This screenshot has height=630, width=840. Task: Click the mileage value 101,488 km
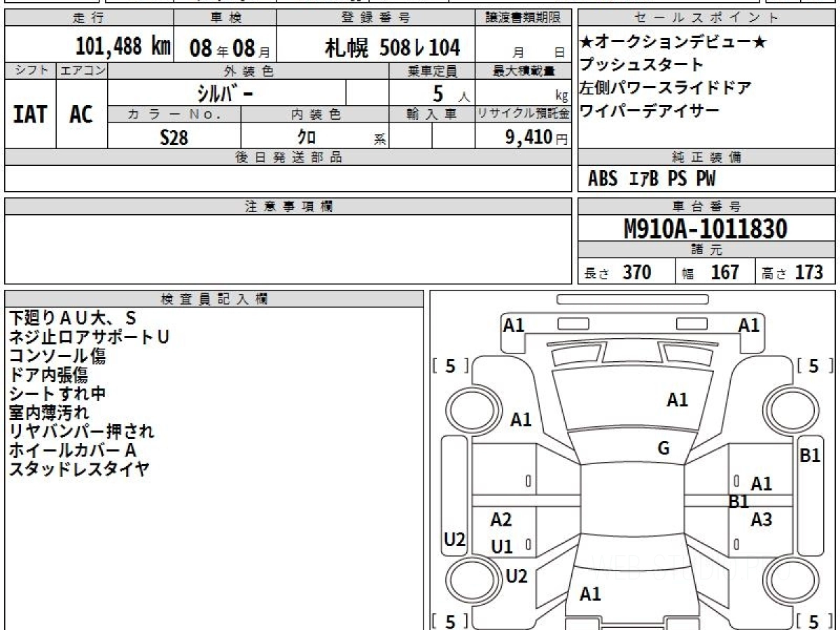click(122, 47)
